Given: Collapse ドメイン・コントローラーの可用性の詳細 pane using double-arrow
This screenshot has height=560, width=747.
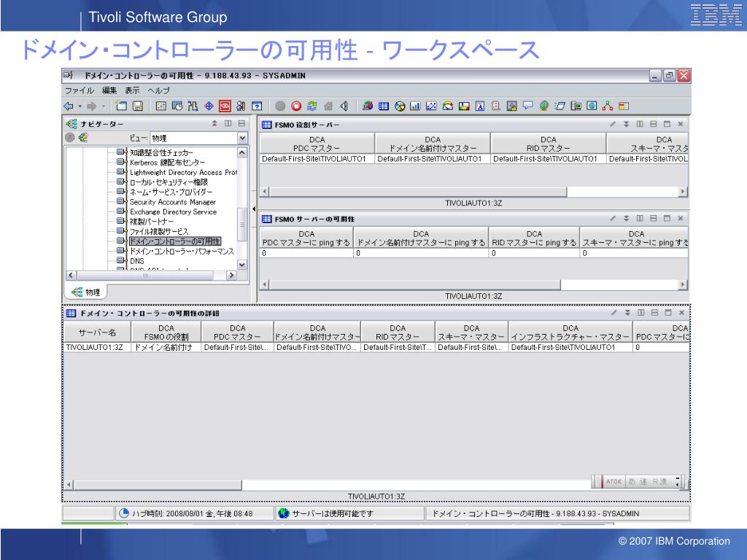Looking at the screenshot, I should (x=627, y=313).
